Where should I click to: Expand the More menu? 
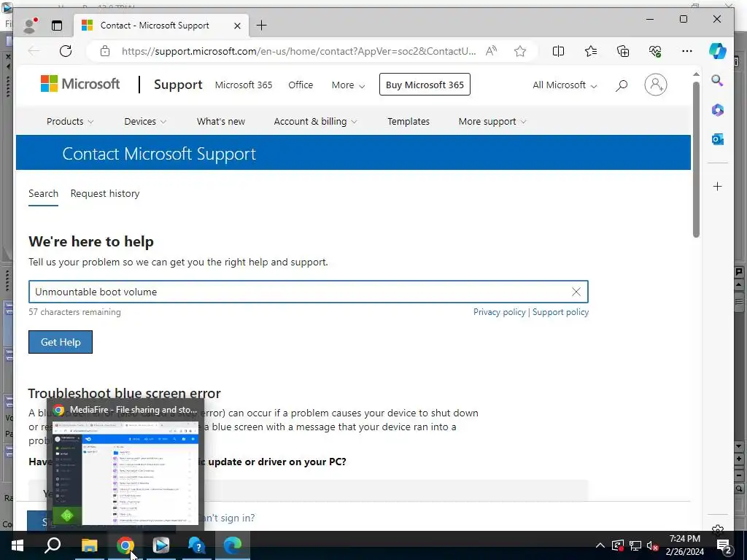click(x=348, y=85)
